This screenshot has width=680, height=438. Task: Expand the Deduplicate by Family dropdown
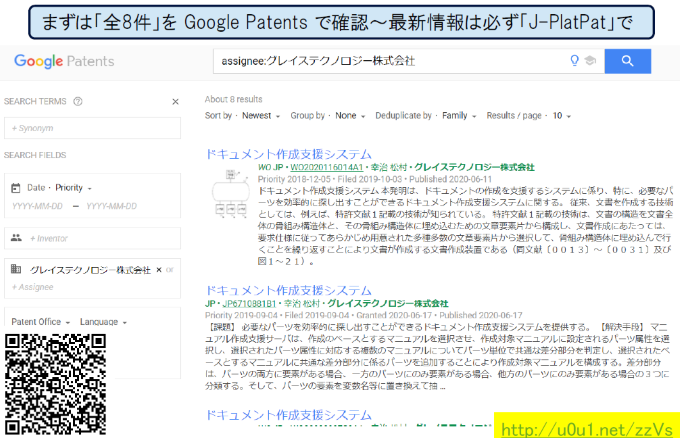[459, 116]
